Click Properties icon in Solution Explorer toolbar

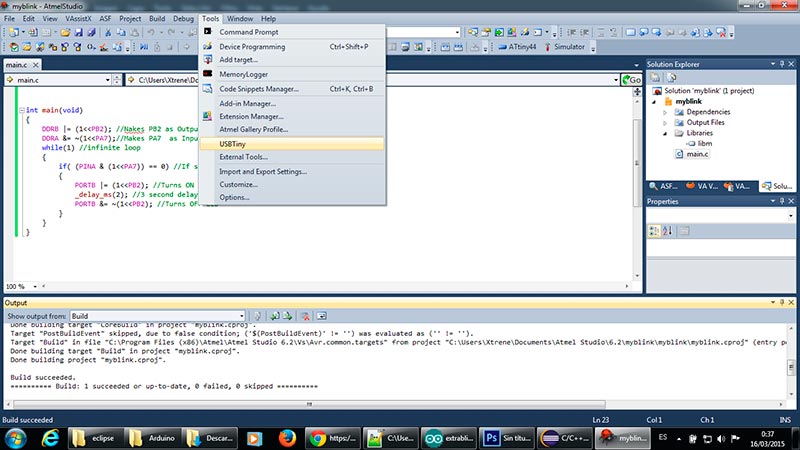655,78
